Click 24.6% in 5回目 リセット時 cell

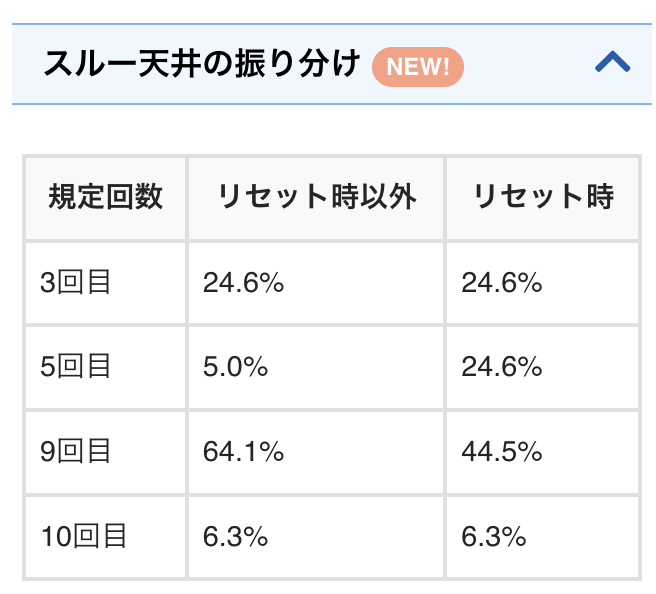coord(502,367)
